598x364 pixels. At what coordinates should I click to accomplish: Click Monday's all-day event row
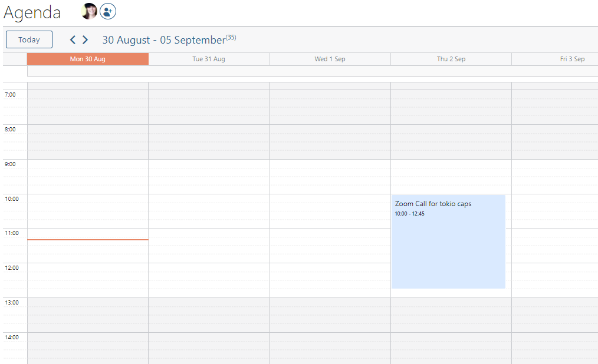[x=88, y=71]
